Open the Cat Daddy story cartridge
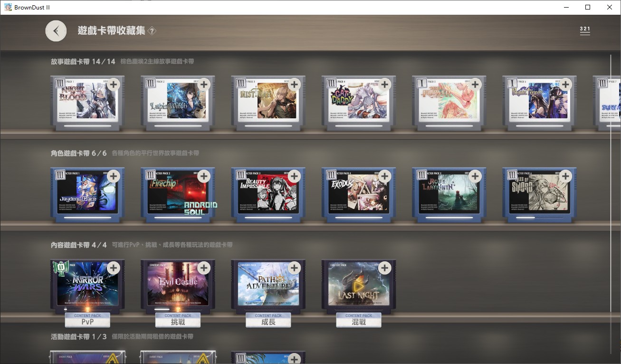 pos(359,103)
